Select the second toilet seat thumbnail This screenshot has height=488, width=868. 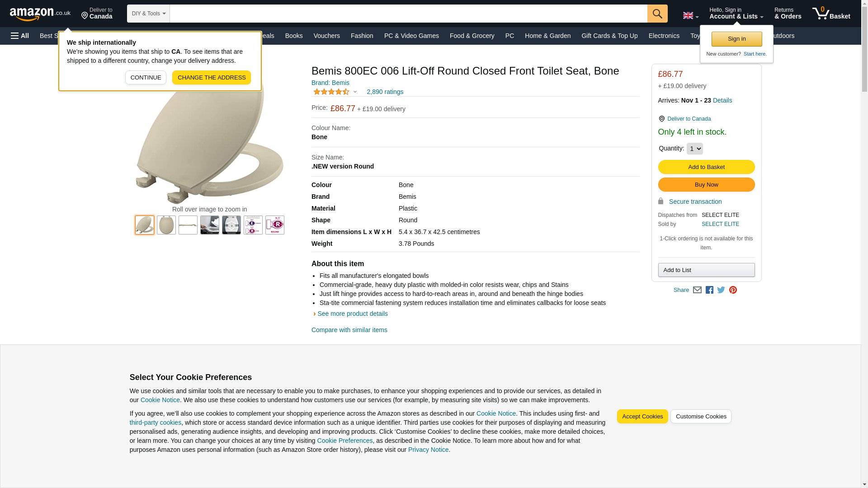pyautogui.click(x=166, y=225)
